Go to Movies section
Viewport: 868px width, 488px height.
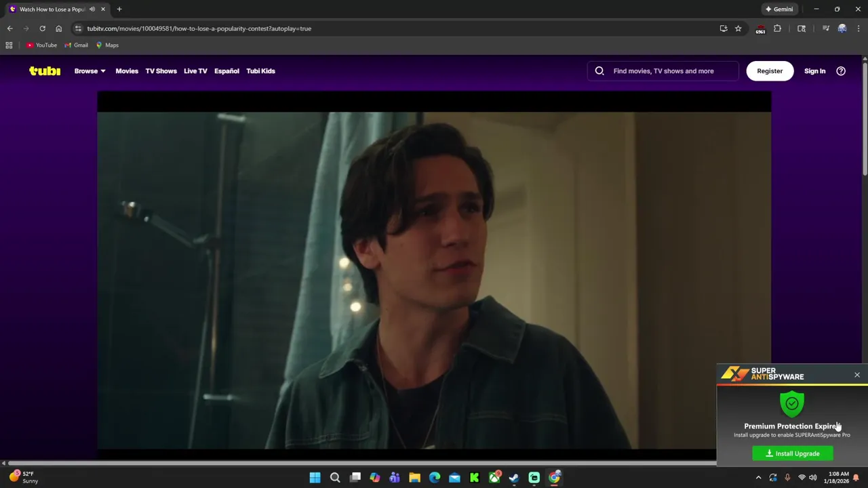127,70
